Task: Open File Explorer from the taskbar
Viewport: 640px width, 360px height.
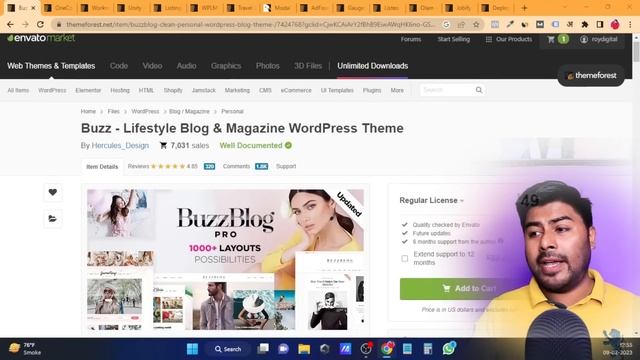Action: click(x=304, y=349)
